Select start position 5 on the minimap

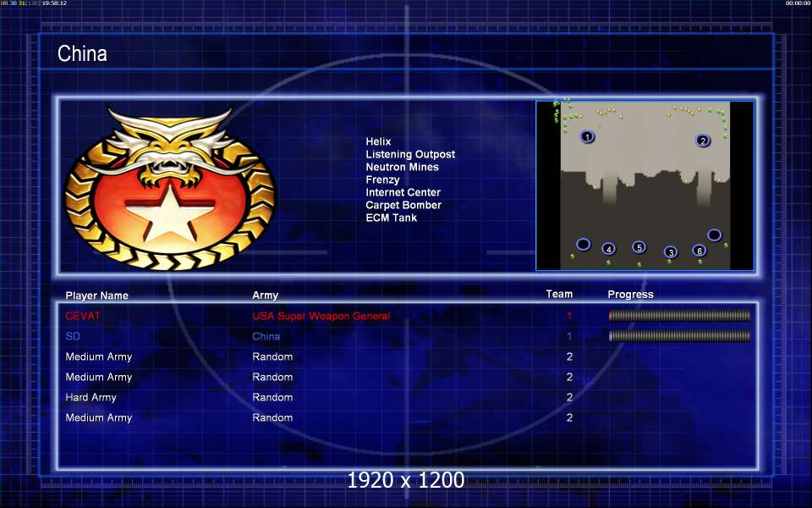point(639,247)
